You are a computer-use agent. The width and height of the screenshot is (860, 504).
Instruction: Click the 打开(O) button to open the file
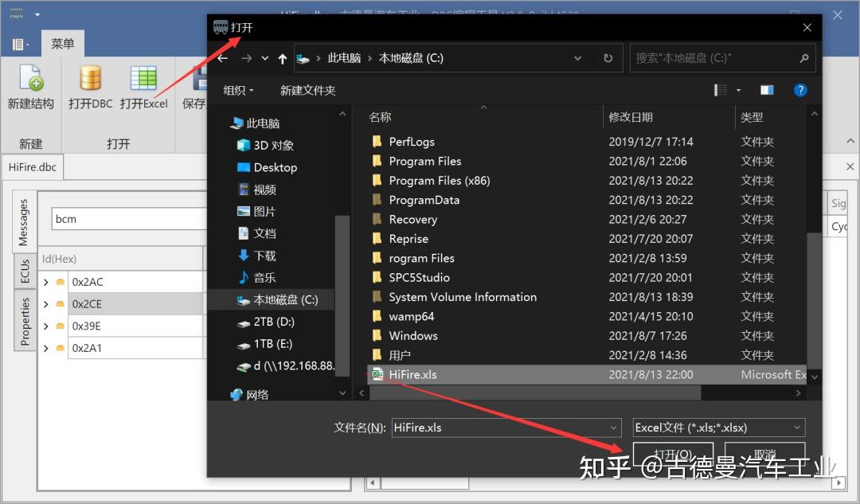(x=671, y=454)
